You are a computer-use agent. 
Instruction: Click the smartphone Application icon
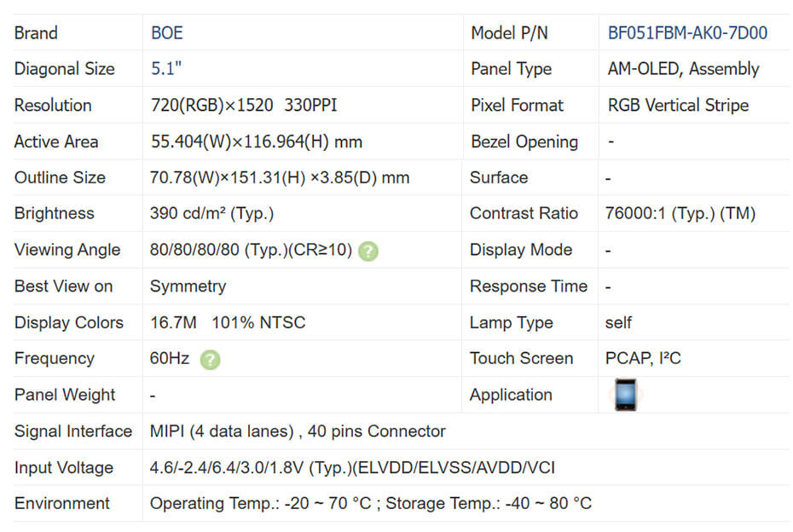coord(626,395)
